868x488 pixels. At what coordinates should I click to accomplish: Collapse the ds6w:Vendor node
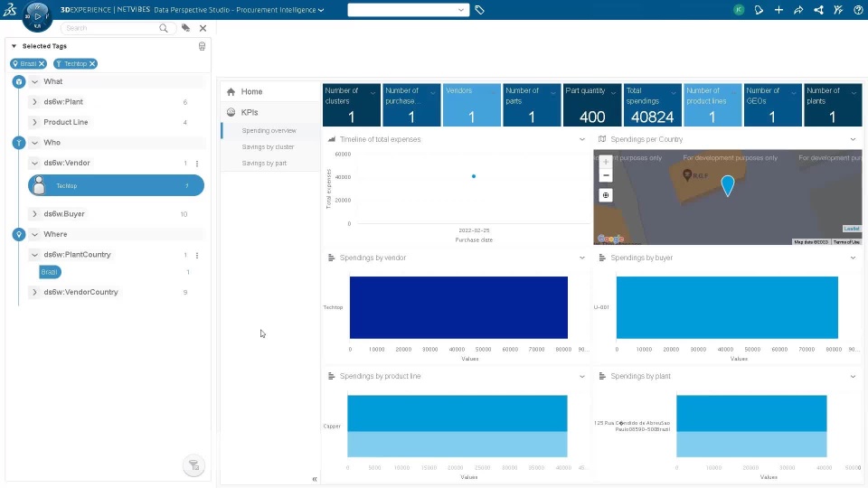click(35, 164)
